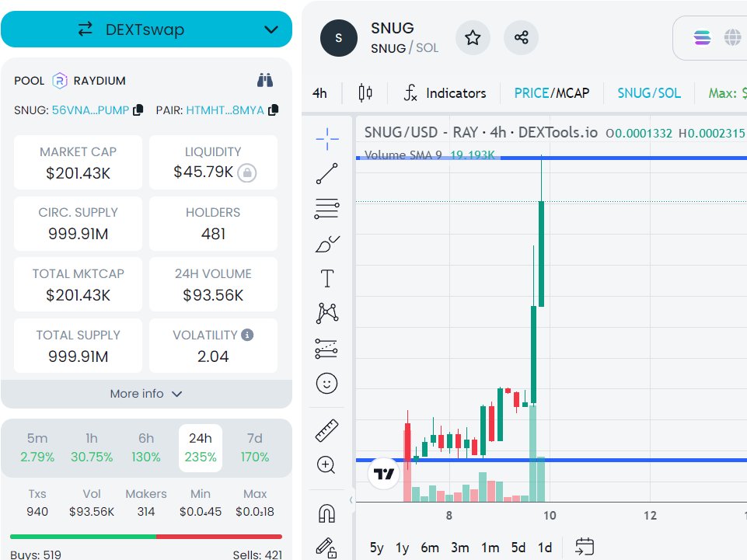Select the 5m timeframe tab
Screen dimensions: 747x560
point(37,447)
